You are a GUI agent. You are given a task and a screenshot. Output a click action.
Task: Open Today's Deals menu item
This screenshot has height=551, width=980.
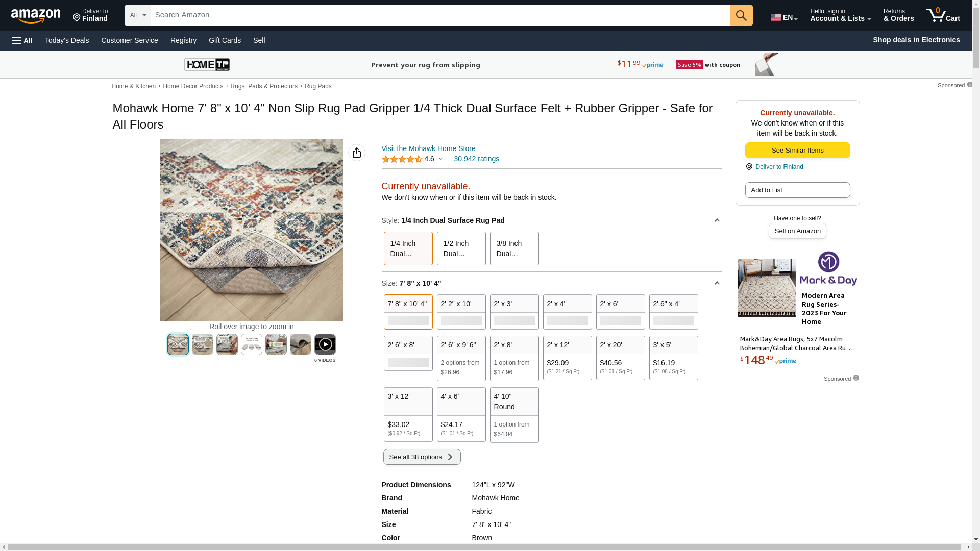(x=67, y=40)
